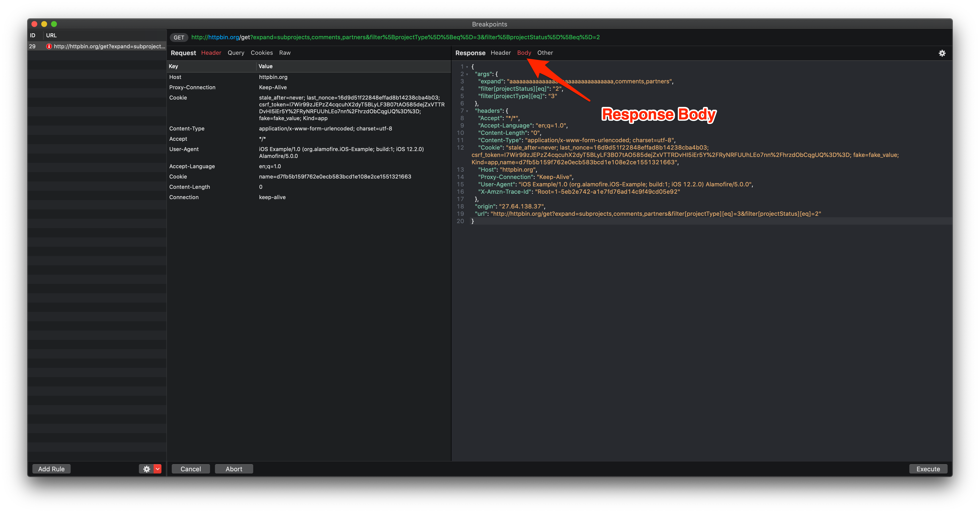The width and height of the screenshot is (980, 513).
Task: Click the Add Rule button
Action: (x=51, y=469)
